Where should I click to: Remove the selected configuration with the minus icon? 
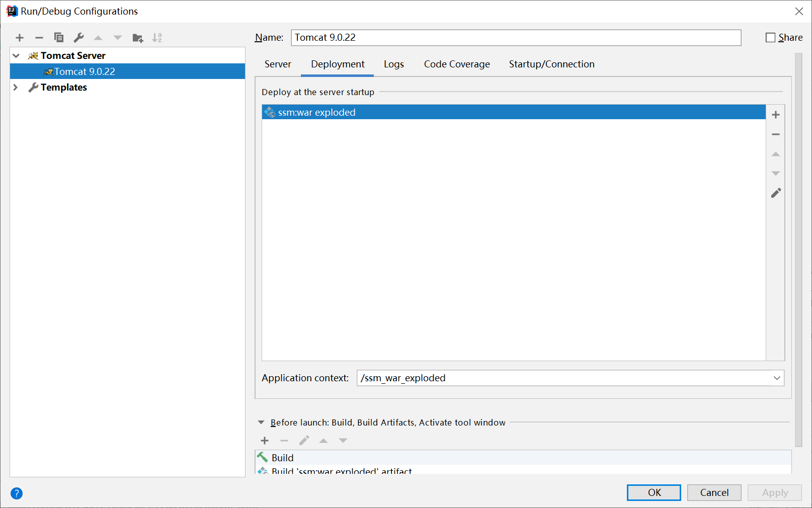tap(39, 38)
